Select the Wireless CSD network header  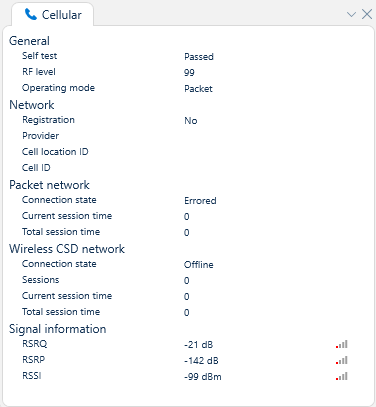67,249
